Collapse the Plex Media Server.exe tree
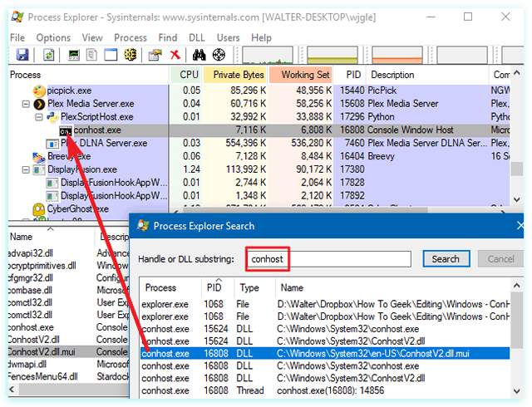532x407 pixels. click(26, 104)
